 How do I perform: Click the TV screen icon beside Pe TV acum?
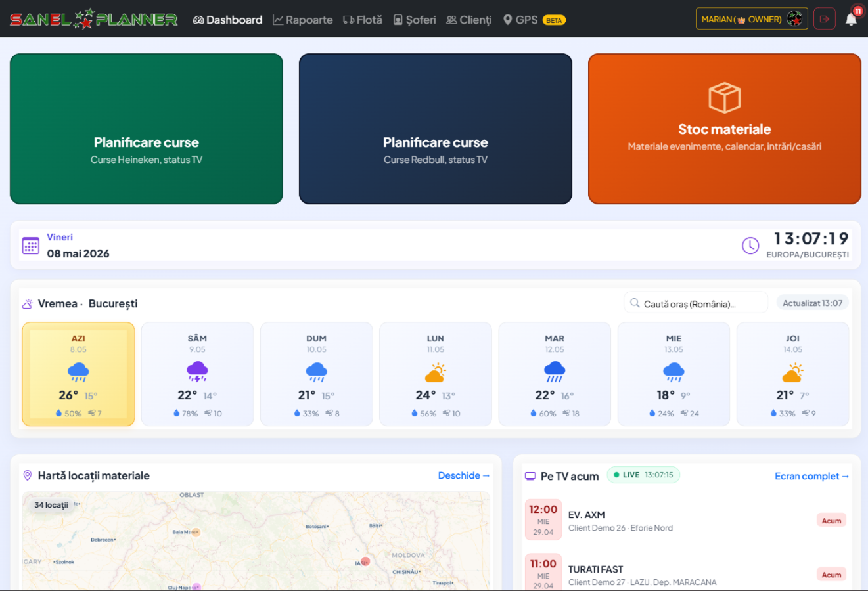530,476
